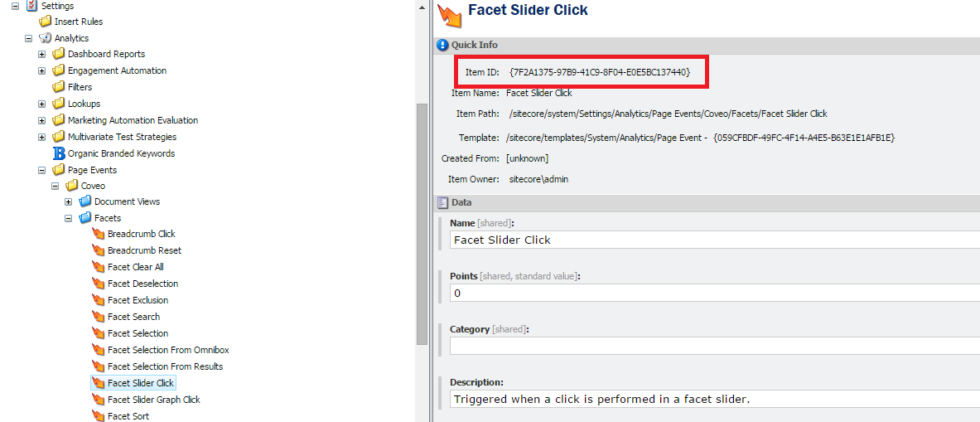The width and height of the screenshot is (980, 422).
Task: Click the Facet Deselection event icon
Action: tap(98, 284)
